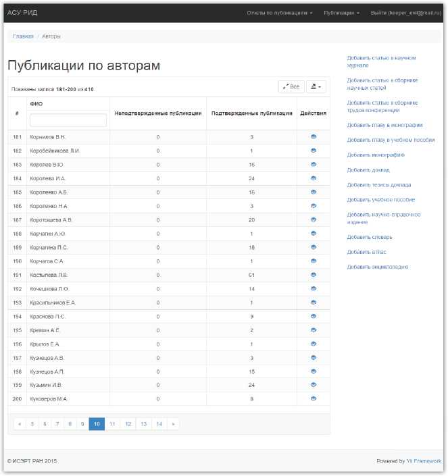Select current page 10 in pagination
Viewport: 448px width, 476px height.
point(97,424)
